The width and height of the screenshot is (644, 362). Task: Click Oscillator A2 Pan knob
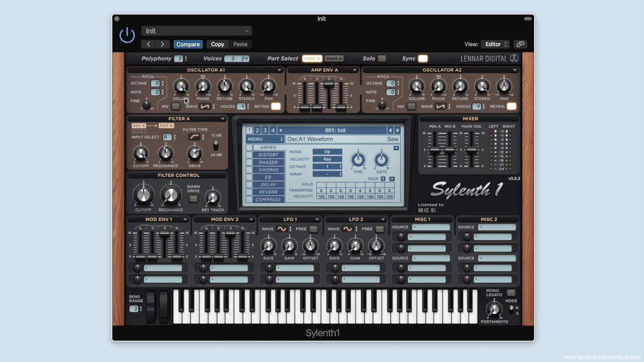[x=504, y=86]
